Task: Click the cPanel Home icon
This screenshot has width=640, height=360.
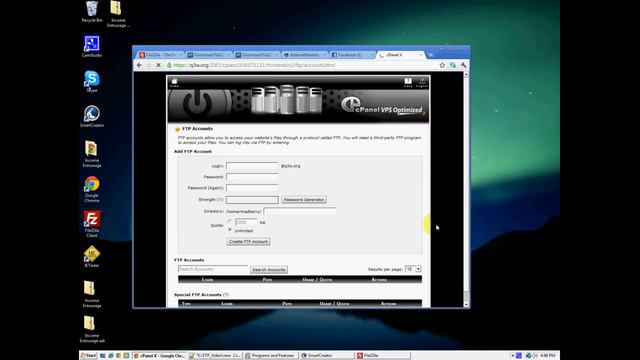Action: (x=174, y=82)
